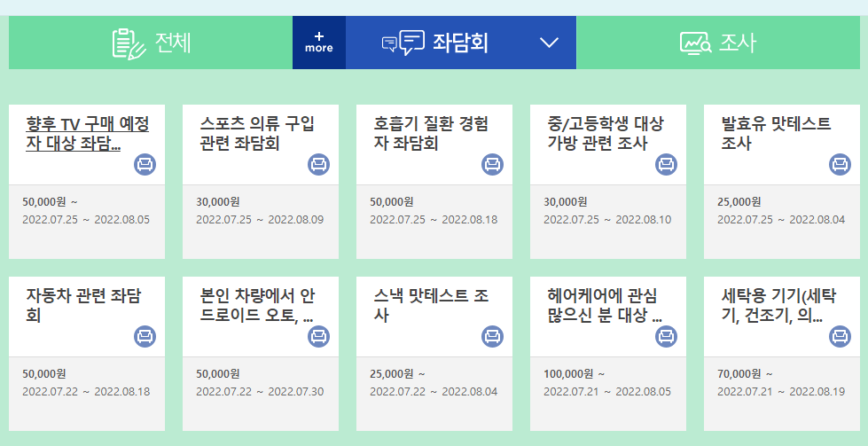Click the 2022.07.25 ~ 2022.08.10 date range
The height and width of the screenshot is (446, 868).
pos(607,220)
